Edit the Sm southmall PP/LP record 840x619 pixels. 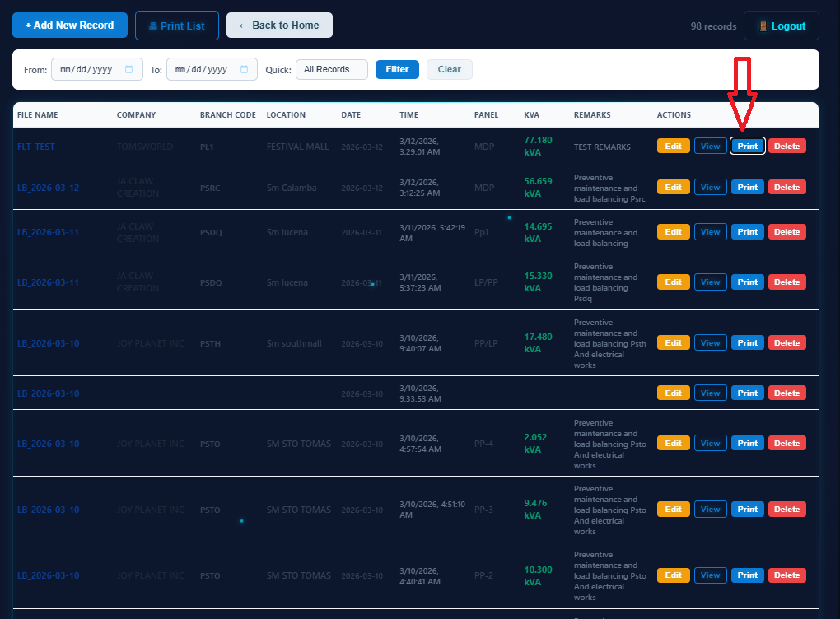tap(673, 343)
